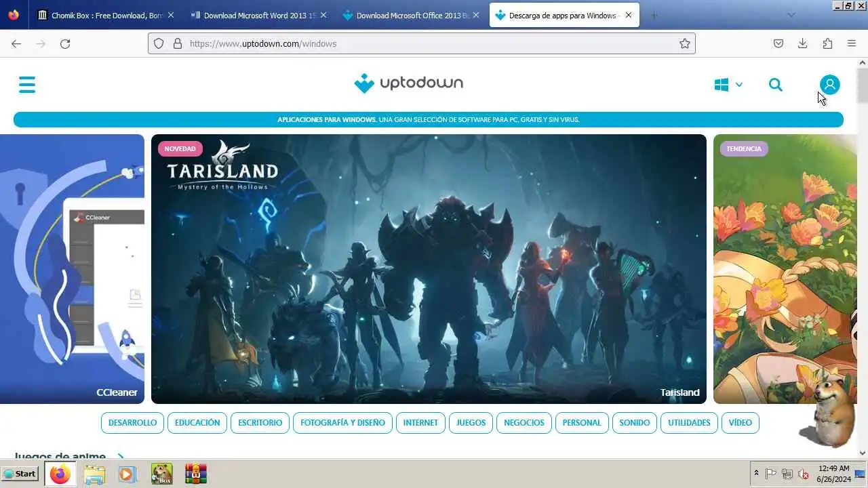Image resolution: width=868 pixels, height=488 pixels.
Task: Show hidden system tray icons
Action: pos(756,474)
